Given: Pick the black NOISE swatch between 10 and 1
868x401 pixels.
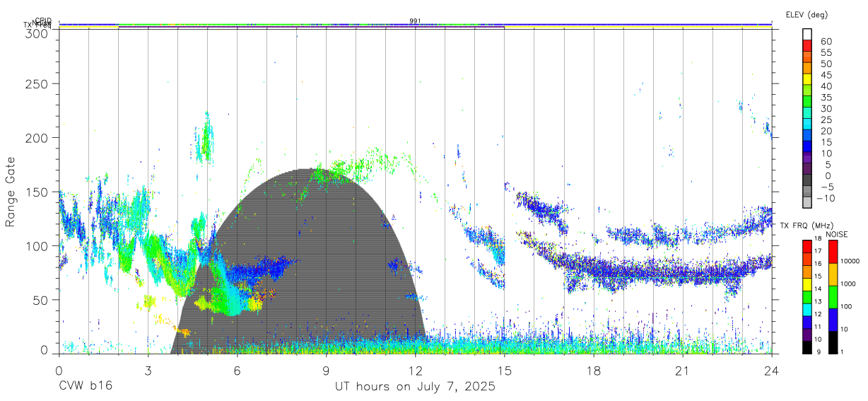Looking at the screenshot, I should tap(832, 343).
